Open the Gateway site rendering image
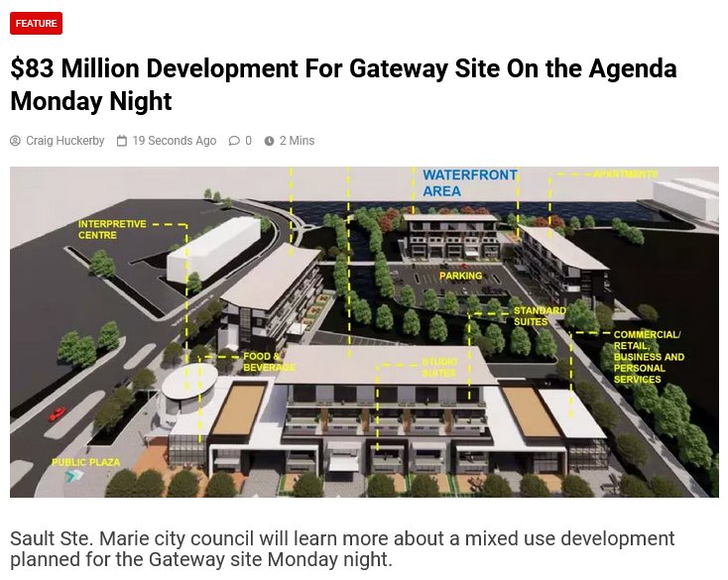The width and height of the screenshot is (728, 580). (x=364, y=332)
